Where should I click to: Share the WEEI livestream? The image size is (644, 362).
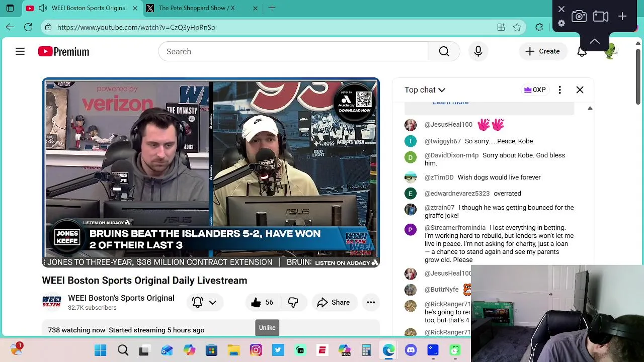(x=334, y=302)
